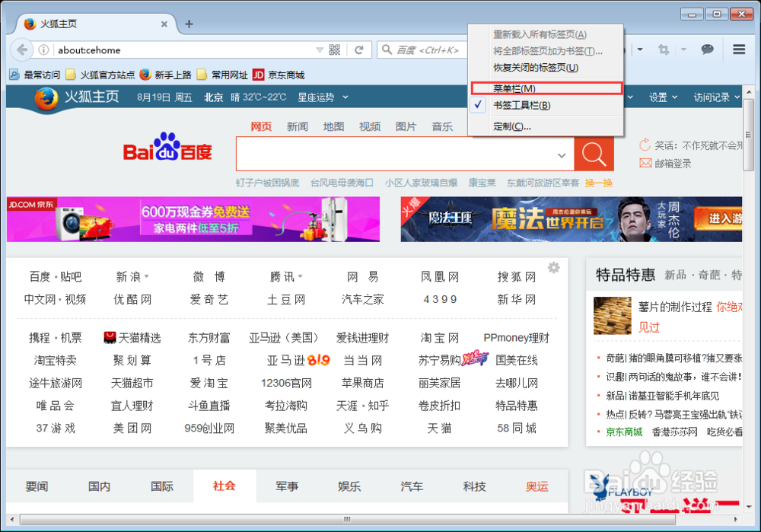Click the gear icon on site grid

554,267
